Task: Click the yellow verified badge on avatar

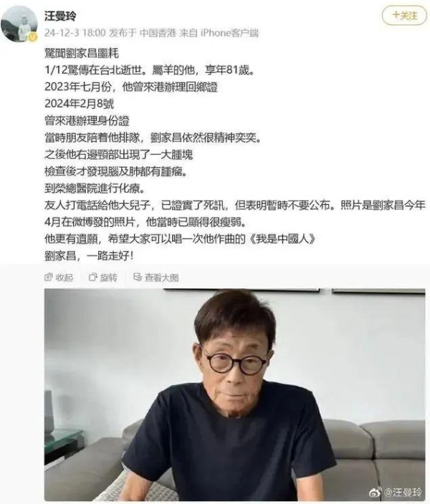Action: tap(32, 37)
